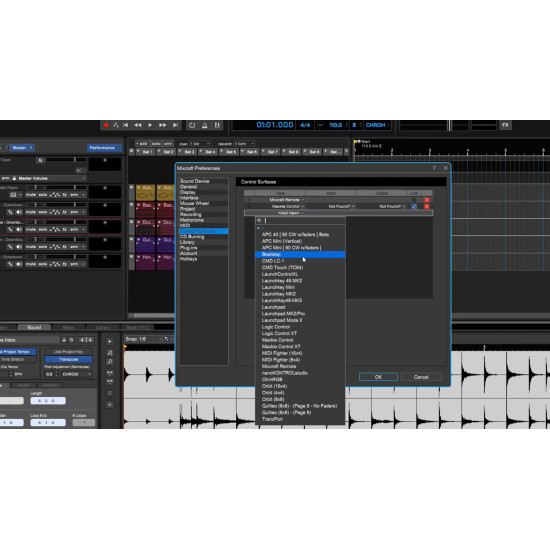Image resolution: width=550 pixels, height=550 pixels.
Task: Open the mixer-sliders icon in transport bar
Action: 217,125
